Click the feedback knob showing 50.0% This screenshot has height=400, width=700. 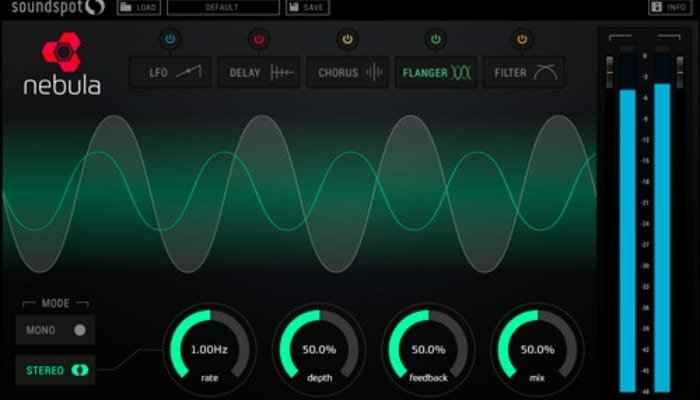[x=429, y=349]
